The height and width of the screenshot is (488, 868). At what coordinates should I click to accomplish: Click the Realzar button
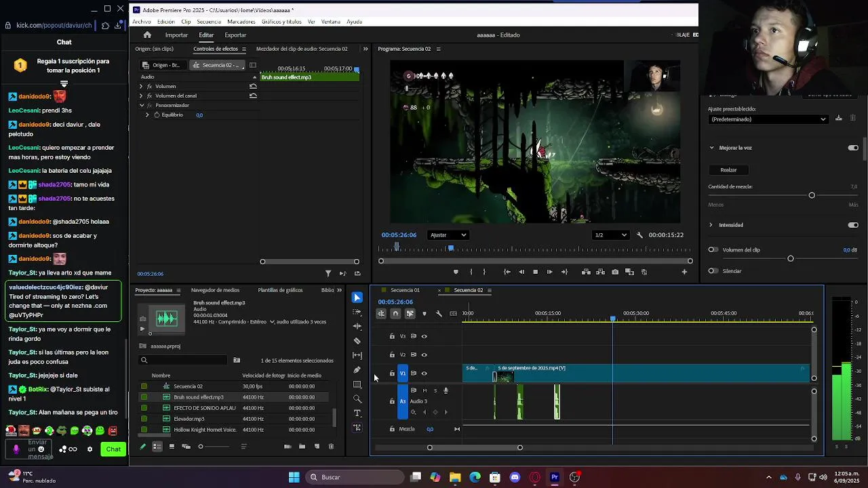click(x=728, y=170)
